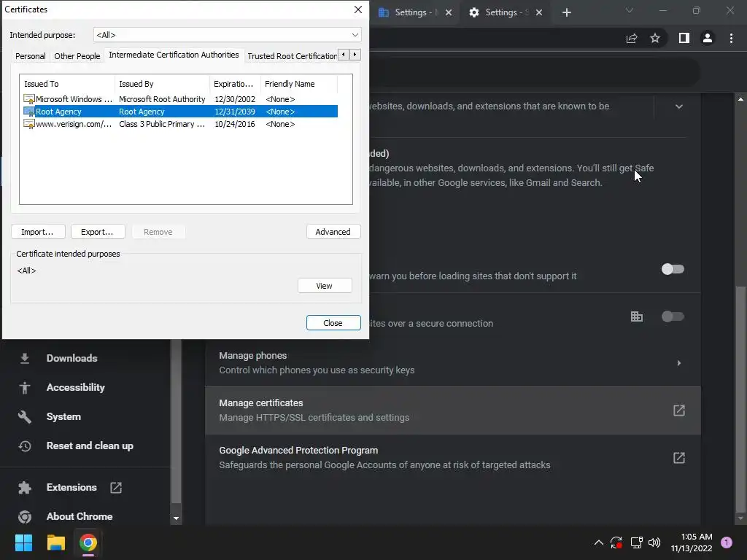Open the notification badge in taskbar
Viewport: 747px width, 560px height.
727,542
